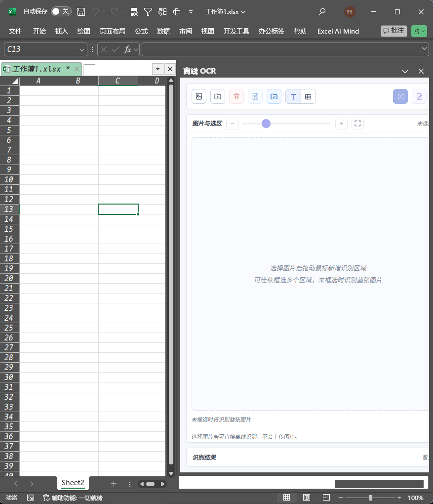Click the OCR folder with checkmark icon
This screenshot has width=433, height=504.
pyautogui.click(x=274, y=96)
